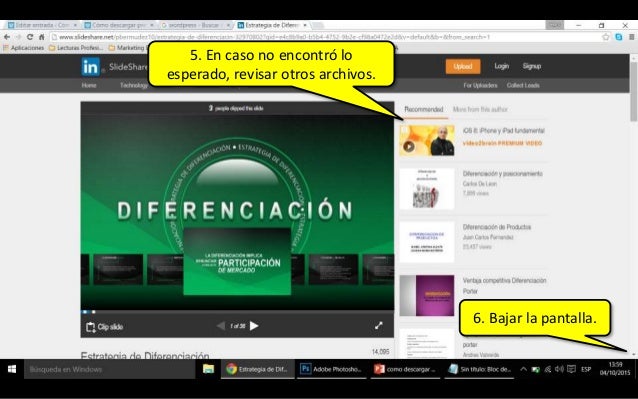Open the purple Ventaja competitiva thumbnail
This screenshot has height=399, width=638.
click(427, 296)
